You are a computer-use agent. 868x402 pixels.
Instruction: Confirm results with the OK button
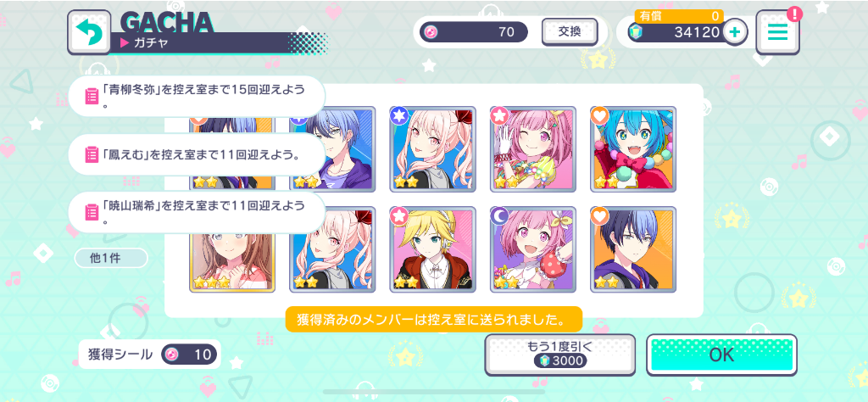tap(722, 355)
